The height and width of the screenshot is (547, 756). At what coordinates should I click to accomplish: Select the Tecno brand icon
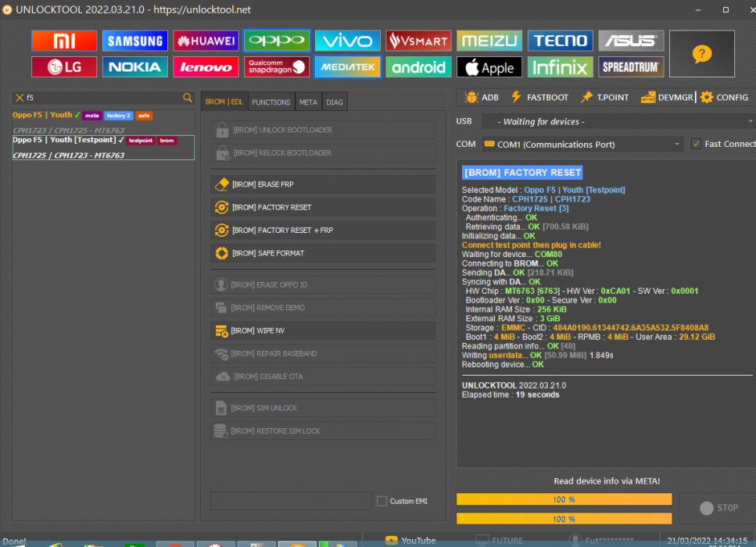coord(561,41)
